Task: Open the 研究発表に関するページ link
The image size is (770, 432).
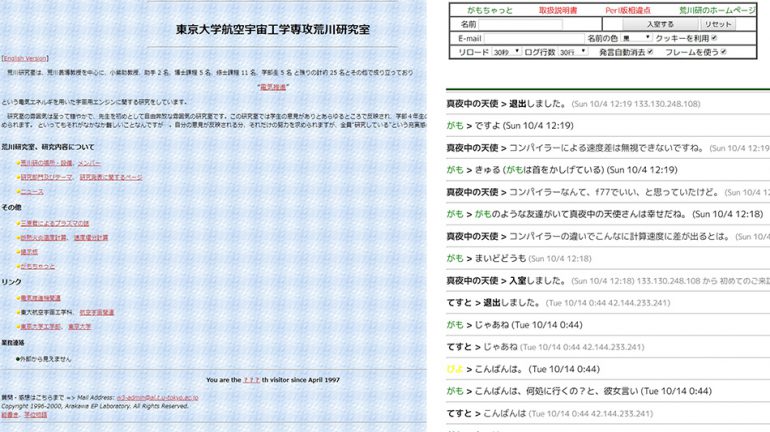Action: click(x=111, y=177)
